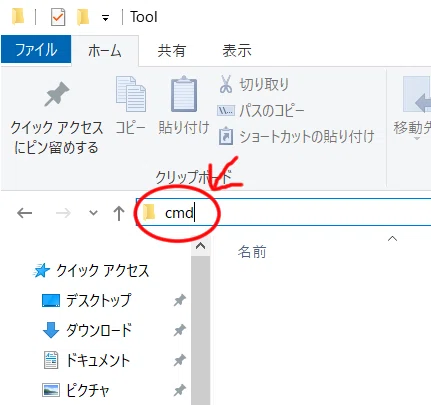Viewport: 431px width, 405px height.
Task: Click the クイック アクセスにピン留めする pushpin icon
Action: coord(57,94)
